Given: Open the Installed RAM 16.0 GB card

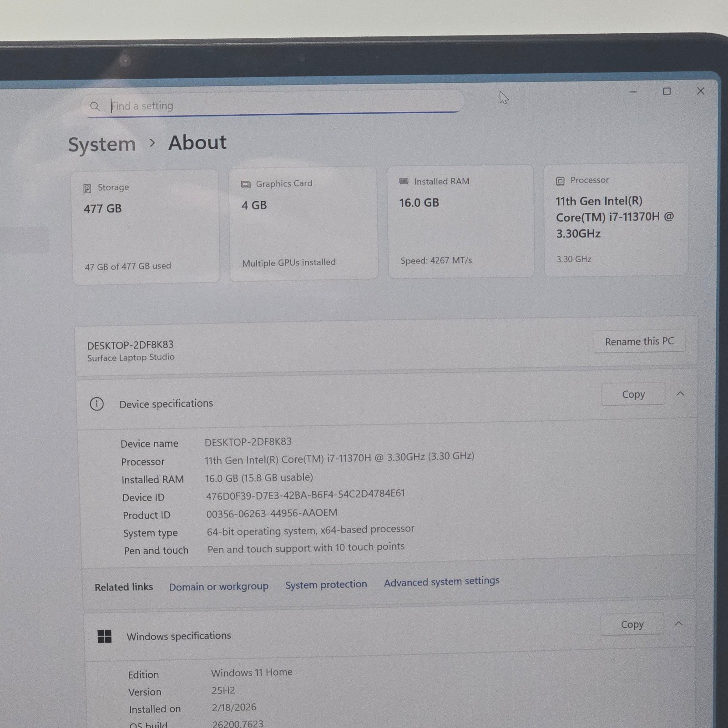Looking at the screenshot, I should 460,221.
